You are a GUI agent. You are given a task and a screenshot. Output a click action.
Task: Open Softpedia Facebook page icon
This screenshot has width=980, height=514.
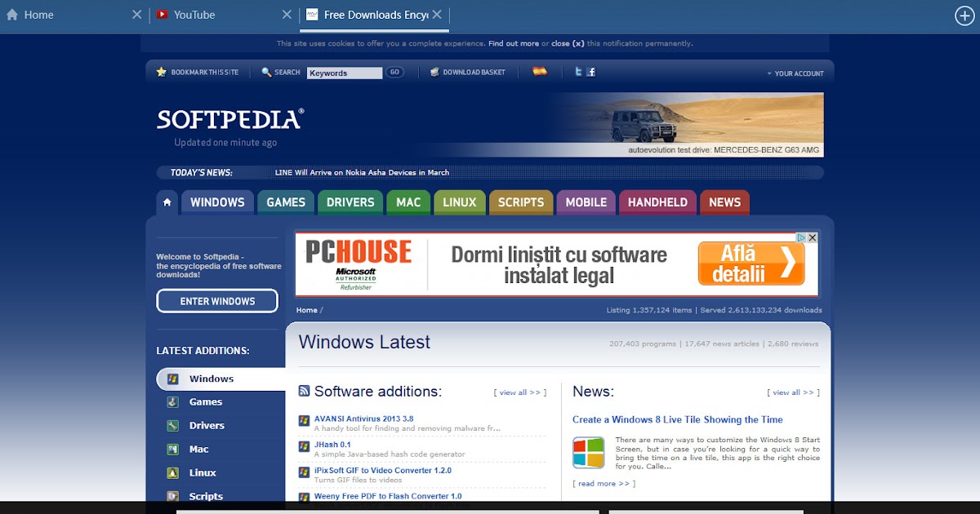(591, 72)
